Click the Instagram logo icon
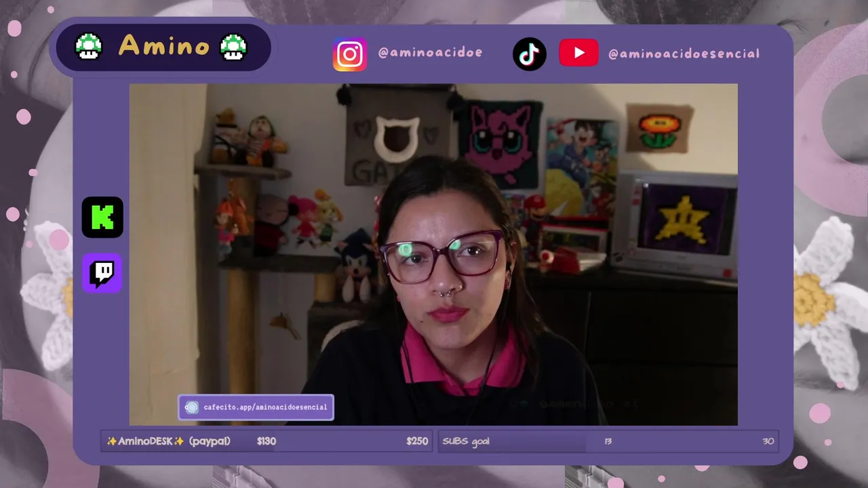This screenshot has width=868, height=488. point(350,54)
